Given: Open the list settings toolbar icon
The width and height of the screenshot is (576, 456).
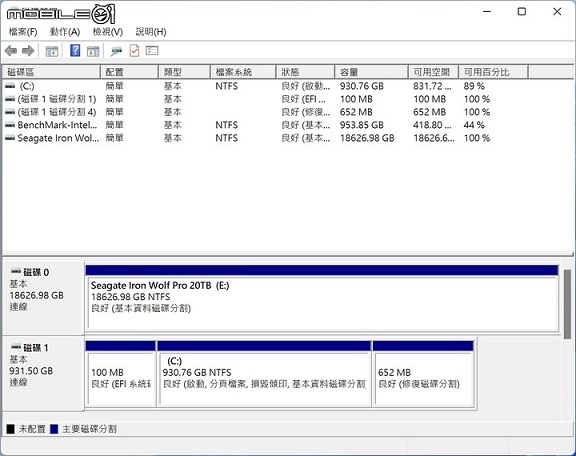Looking at the screenshot, I should (152, 51).
